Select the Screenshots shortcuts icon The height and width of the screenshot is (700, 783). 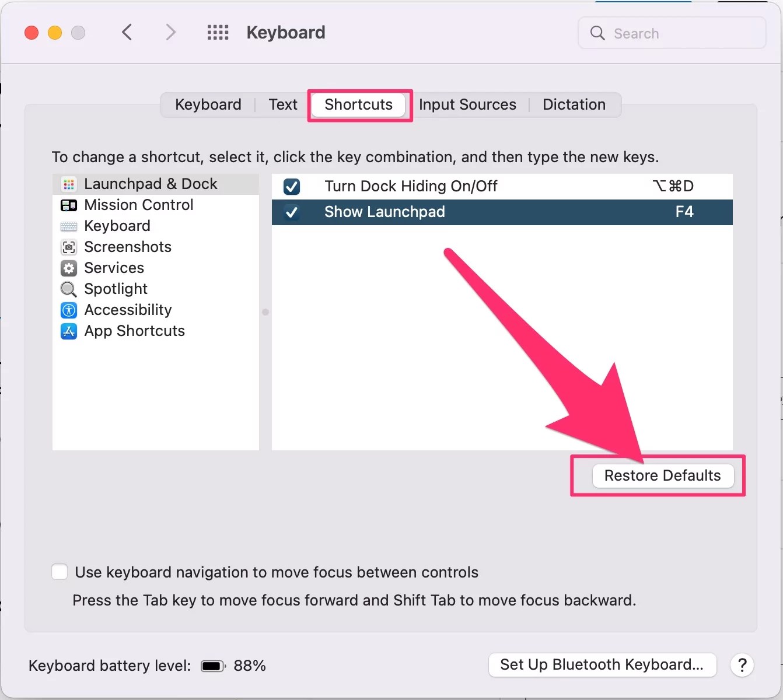click(x=69, y=247)
